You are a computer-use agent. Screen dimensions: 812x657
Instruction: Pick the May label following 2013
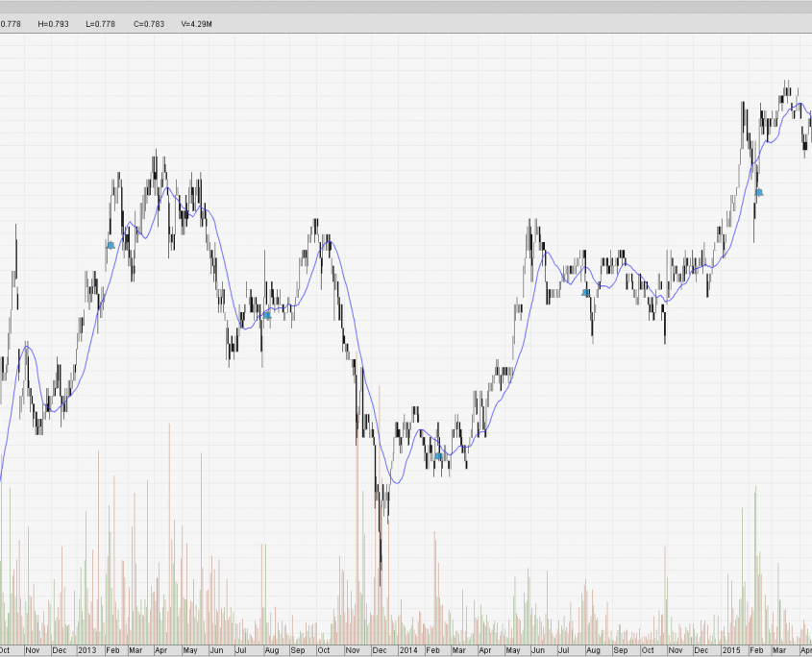click(191, 650)
